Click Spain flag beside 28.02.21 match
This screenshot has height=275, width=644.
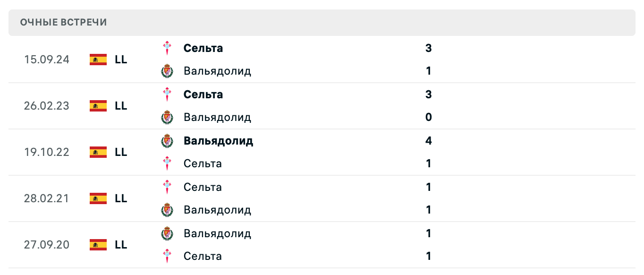98,198
